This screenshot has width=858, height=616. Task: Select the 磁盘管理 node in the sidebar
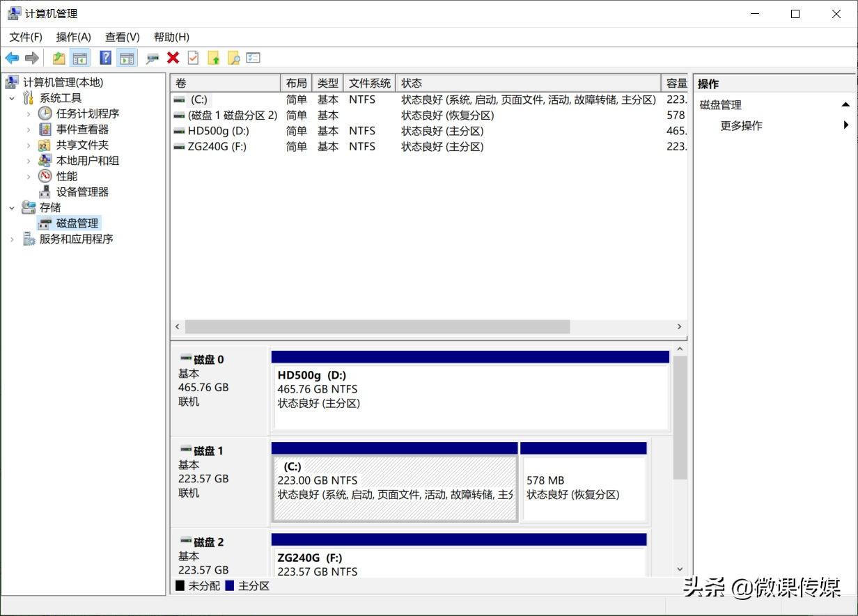(77, 223)
